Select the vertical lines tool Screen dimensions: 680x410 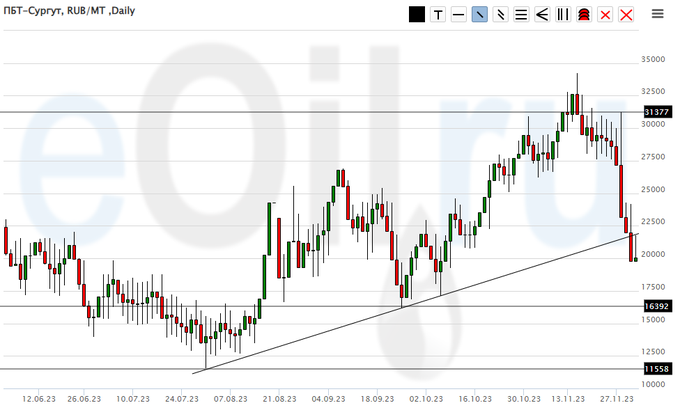pyautogui.click(x=563, y=14)
